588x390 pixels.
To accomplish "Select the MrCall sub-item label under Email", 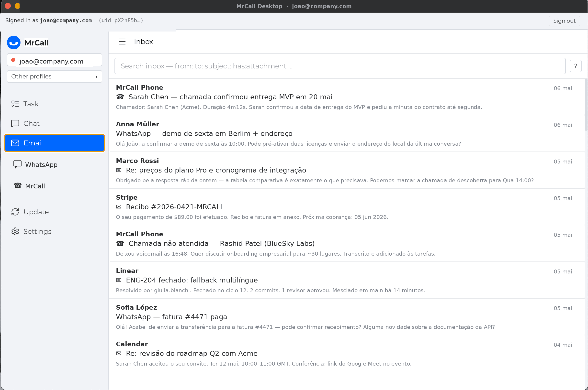I will pos(35,186).
